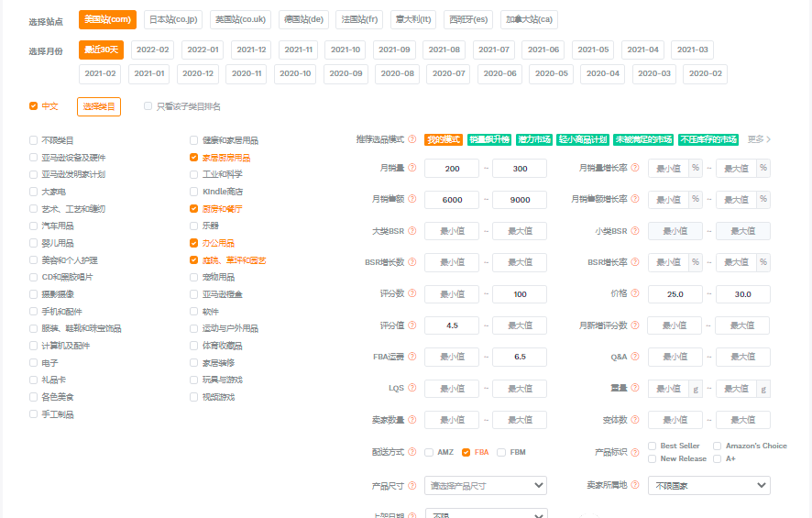The width and height of the screenshot is (812, 518).
Task: Click help icon beside 卖家数量
Action: click(x=412, y=420)
